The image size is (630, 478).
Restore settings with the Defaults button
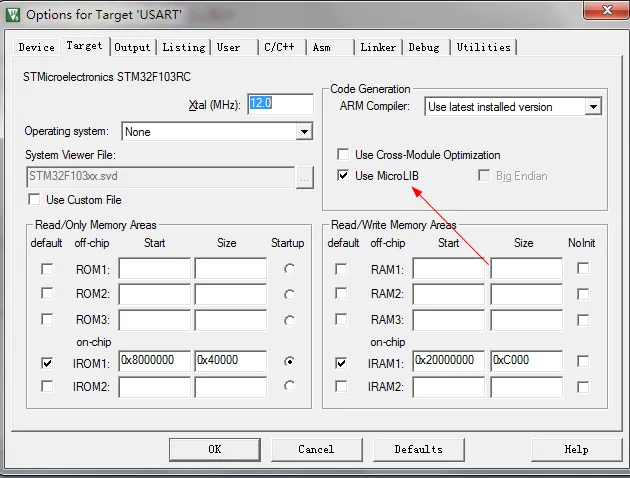pos(419,449)
